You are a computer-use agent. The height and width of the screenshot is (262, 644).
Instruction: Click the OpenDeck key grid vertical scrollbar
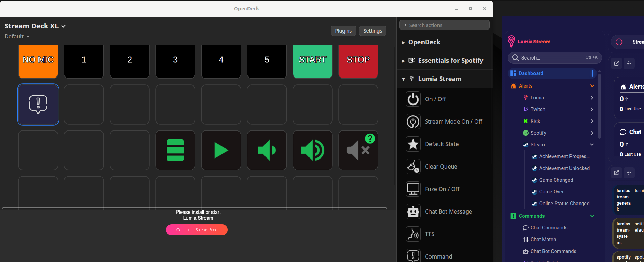(394, 116)
